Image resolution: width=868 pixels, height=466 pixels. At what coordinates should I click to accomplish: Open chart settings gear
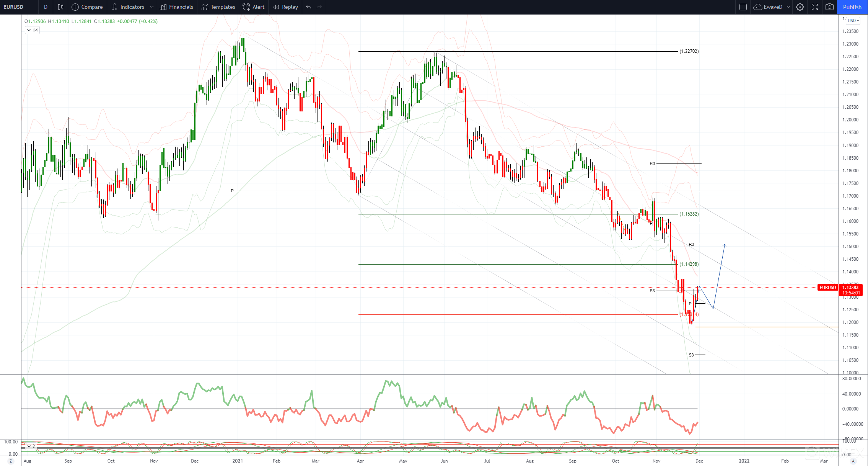(x=800, y=7)
